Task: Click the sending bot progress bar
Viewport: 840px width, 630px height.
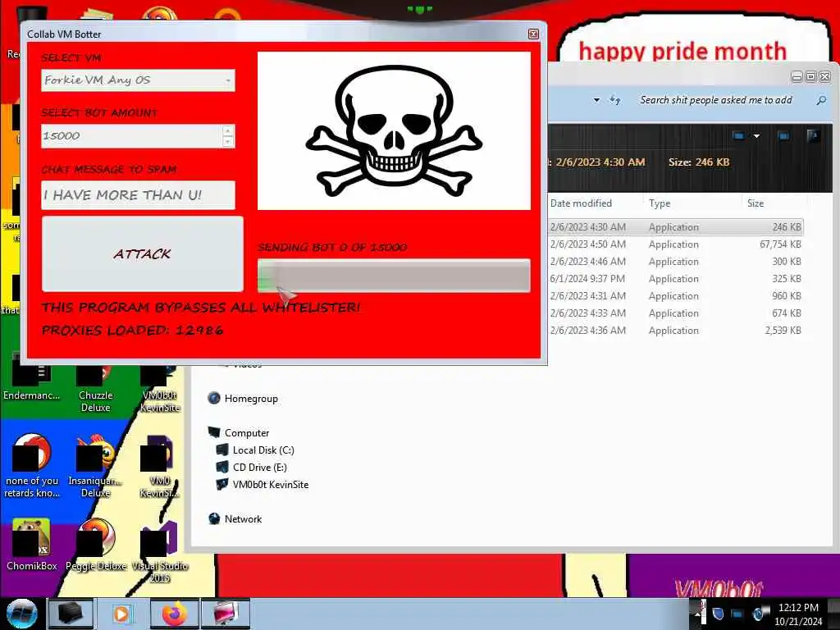Action: pyautogui.click(x=394, y=276)
